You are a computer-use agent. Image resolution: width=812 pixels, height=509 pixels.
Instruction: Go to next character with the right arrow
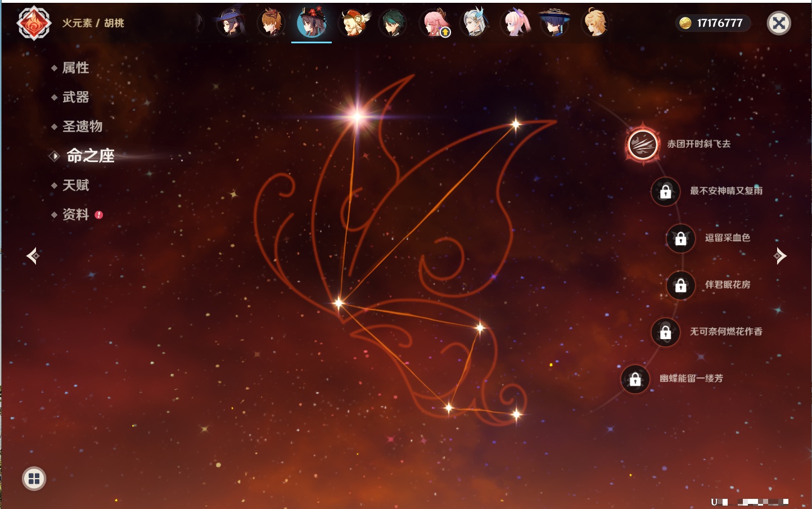pos(779,256)
